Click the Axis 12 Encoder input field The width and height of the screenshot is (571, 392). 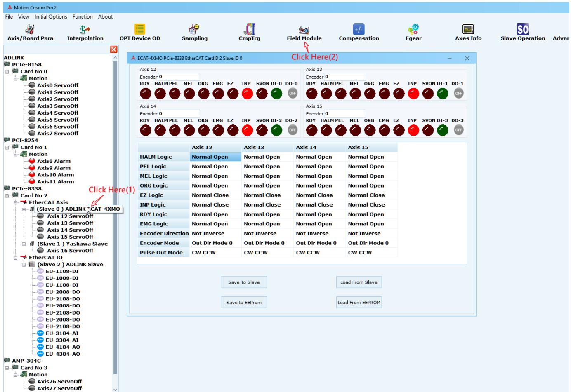click(179, 77)
